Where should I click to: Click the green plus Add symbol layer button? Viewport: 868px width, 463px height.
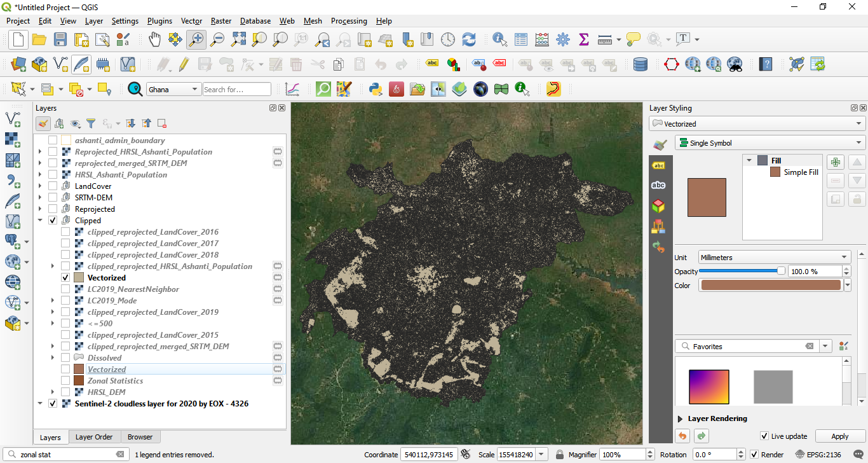tap(836, 162)
